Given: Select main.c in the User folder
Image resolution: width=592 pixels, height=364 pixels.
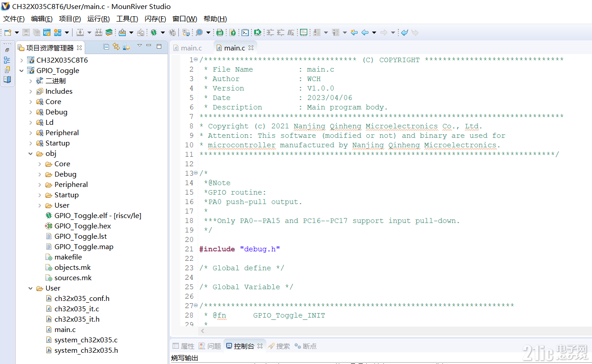Looking at the screenshot, I should coord(65,330).
